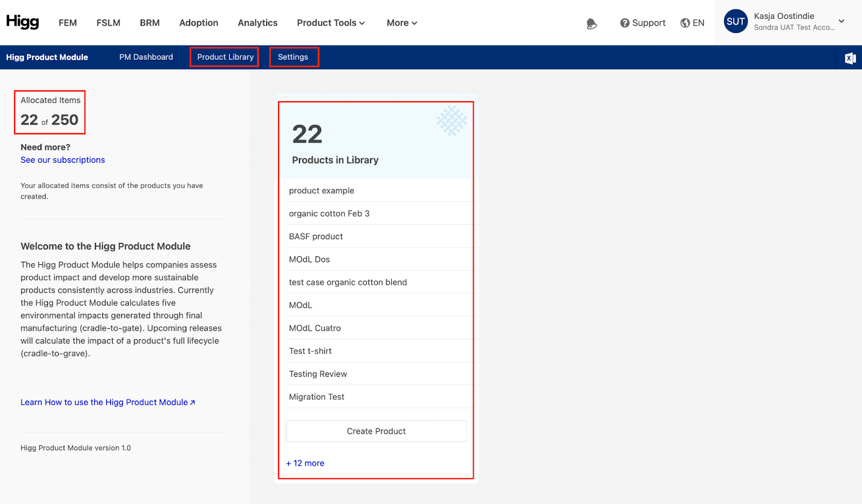Open 'Testing Review' product

(x=376, y=374)
